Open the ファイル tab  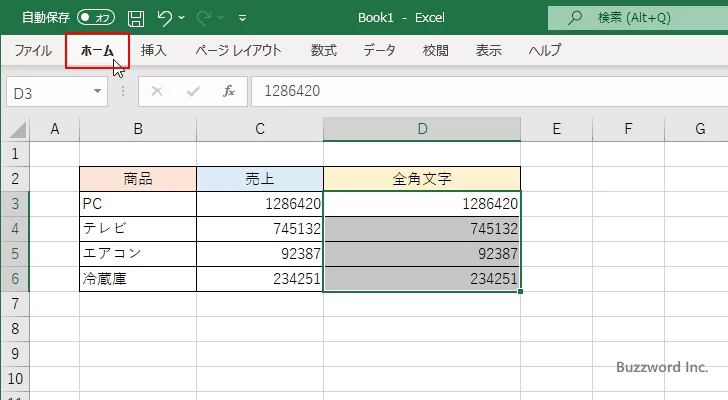coord(33,50)
